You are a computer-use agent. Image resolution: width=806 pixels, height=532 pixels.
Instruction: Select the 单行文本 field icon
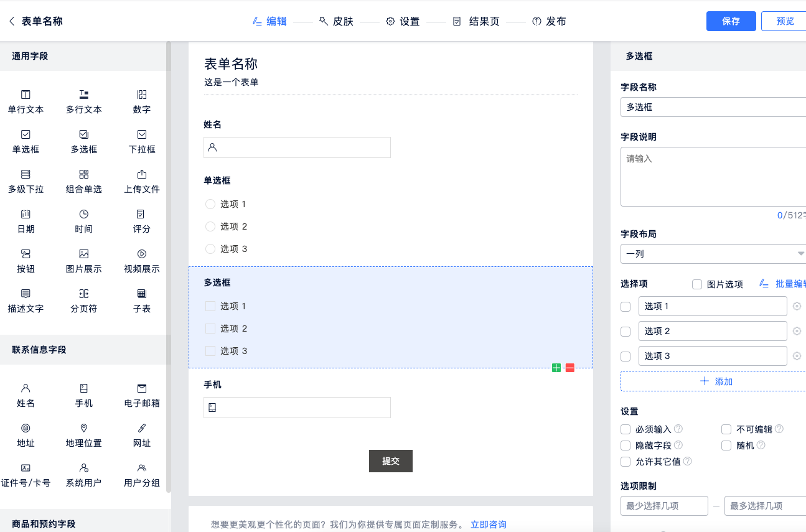[26, 95]
